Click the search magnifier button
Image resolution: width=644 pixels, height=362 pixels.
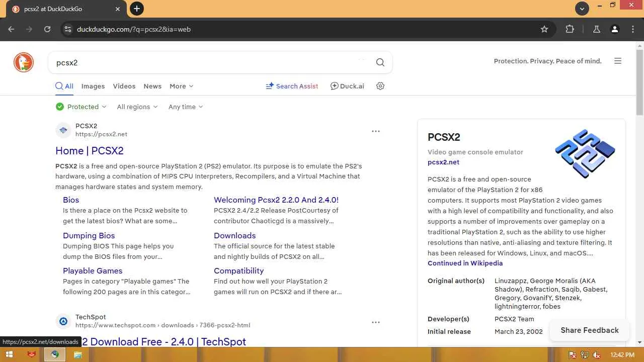pos(380,62)
